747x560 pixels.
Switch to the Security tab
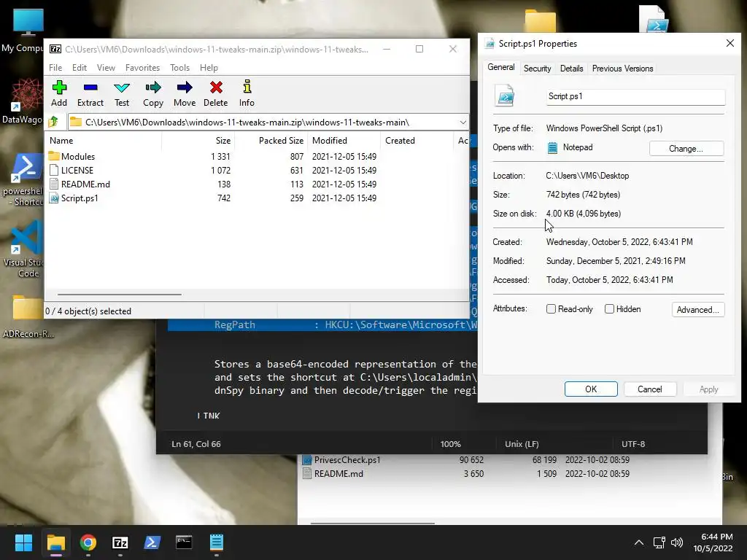point(537,69)
